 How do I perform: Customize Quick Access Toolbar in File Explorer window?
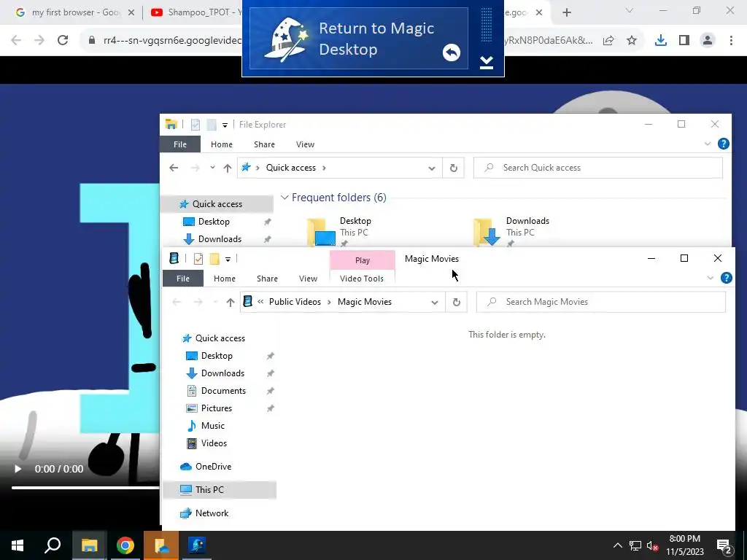225,125
